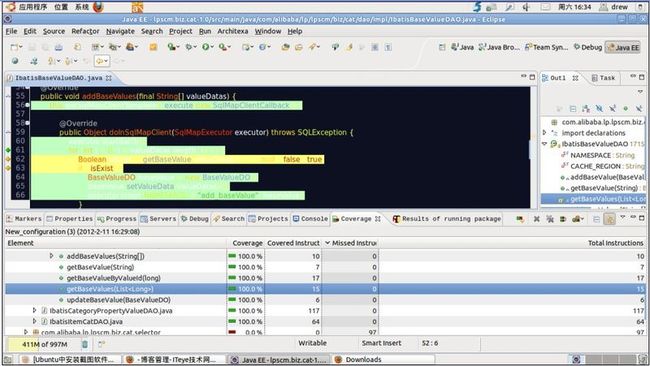Expand IbatisItemCatDAO.java coverage row
This screenshot has width=650, height=366.
coord(35,321)
